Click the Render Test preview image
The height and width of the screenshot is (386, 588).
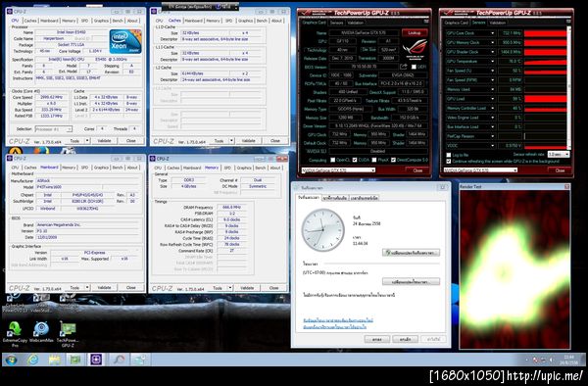coord(514,269)
